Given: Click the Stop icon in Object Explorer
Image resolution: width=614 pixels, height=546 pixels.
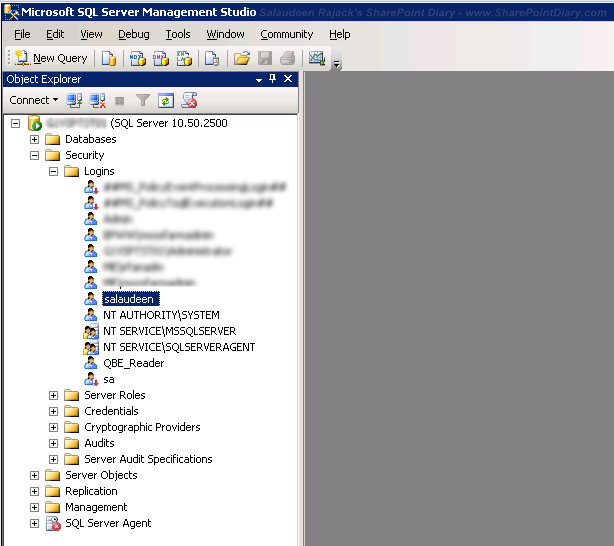Looking at the screenshot, I should click(x=119, y=101).
